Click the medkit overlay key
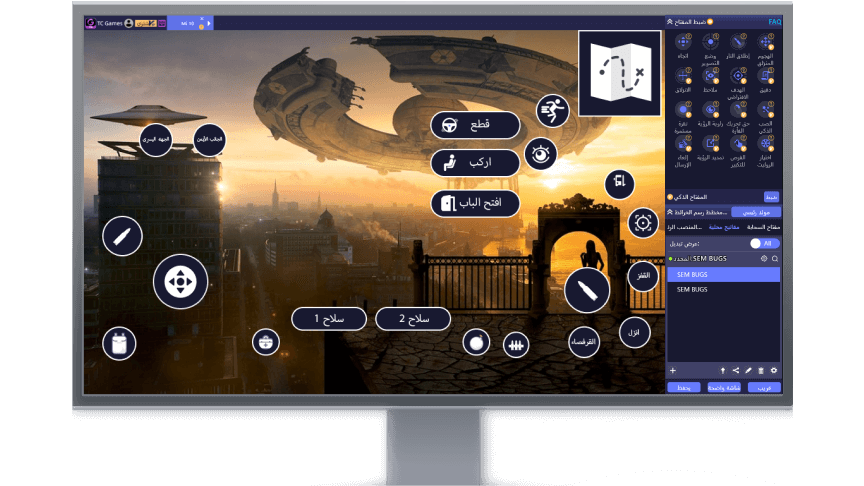Viewport: 864px width, 486px height. (266, 342)
